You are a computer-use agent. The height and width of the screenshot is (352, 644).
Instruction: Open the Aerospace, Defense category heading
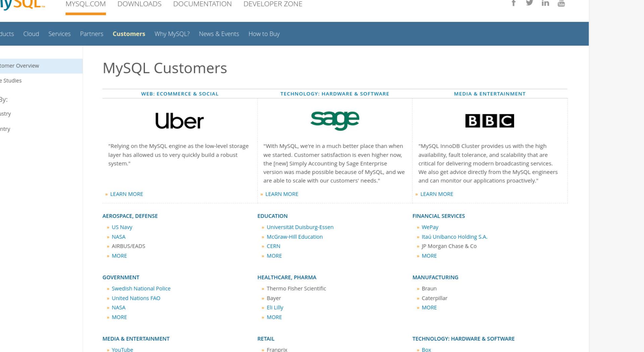(x=130, y=216)
